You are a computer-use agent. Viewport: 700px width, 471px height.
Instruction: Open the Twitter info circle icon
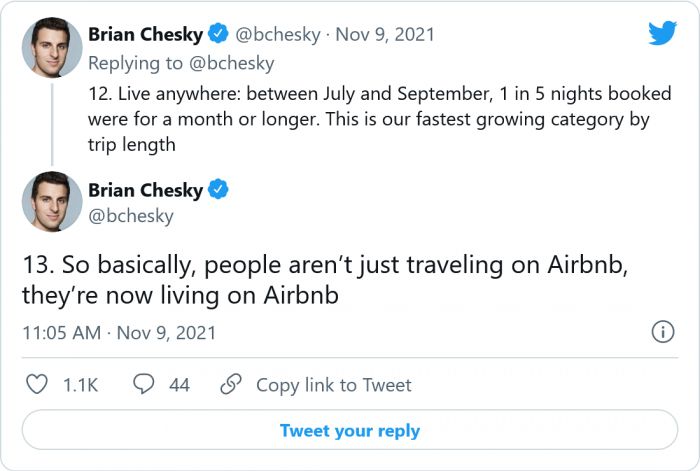point(661,332)
